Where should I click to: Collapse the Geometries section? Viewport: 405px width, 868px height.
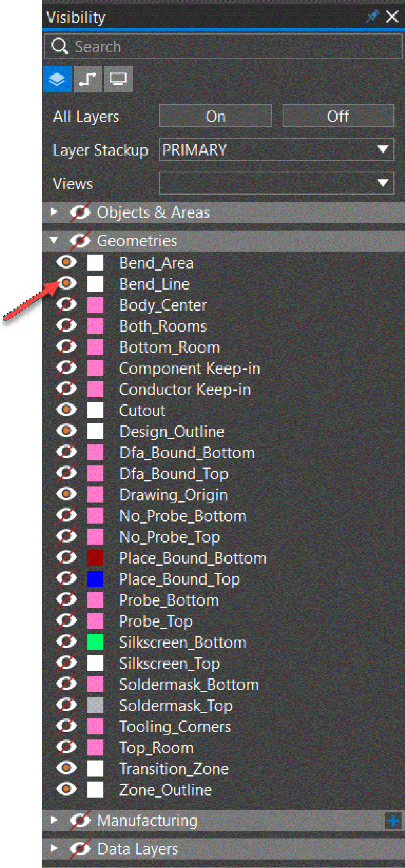pyautogui.click(x=54, y=241)
